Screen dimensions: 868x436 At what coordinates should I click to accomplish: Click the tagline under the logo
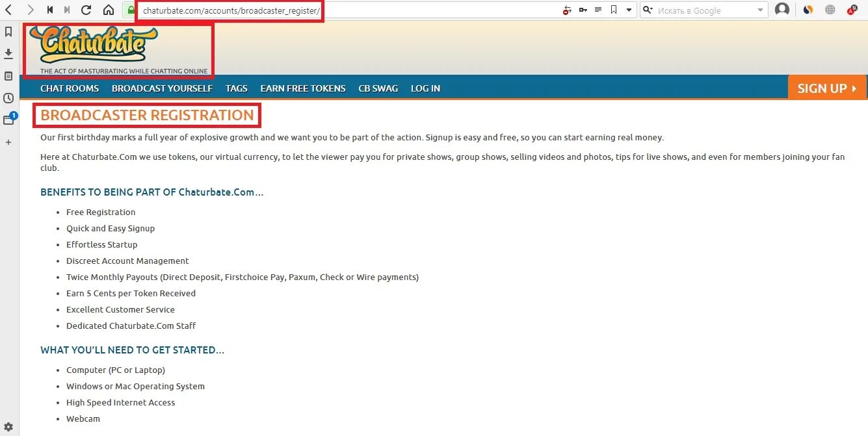pyautogui.click(x=124, y=71)
